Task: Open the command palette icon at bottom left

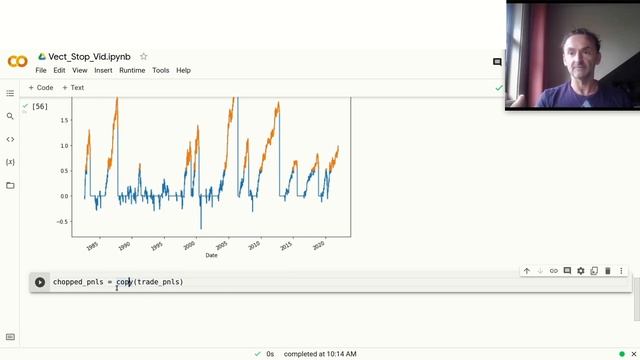Action: (10, 337)
